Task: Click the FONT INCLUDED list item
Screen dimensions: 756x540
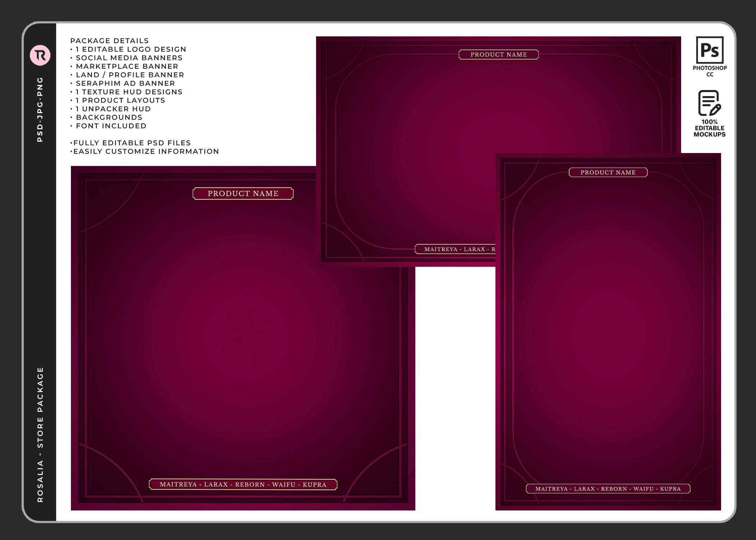Action: pyautogui.click(x=111, y=126)
